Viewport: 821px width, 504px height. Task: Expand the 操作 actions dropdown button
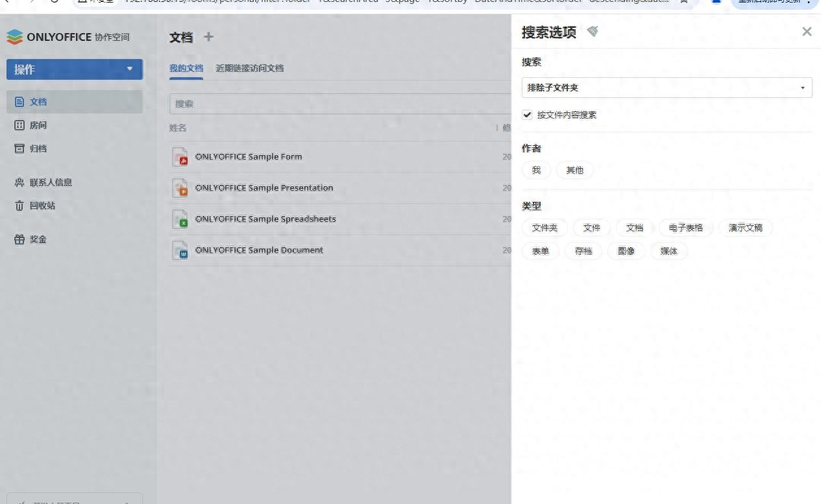click(x=75, y=69)
